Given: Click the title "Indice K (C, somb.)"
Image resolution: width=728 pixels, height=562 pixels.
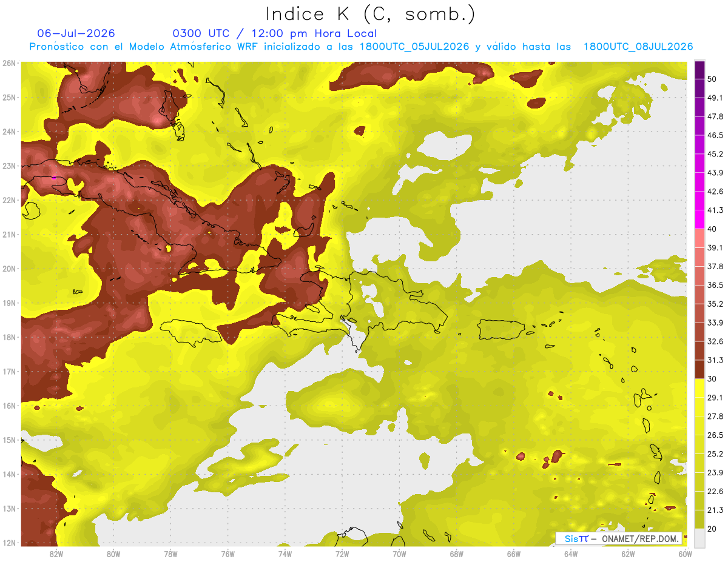Looking at the screenshot, I should point(371,14).
